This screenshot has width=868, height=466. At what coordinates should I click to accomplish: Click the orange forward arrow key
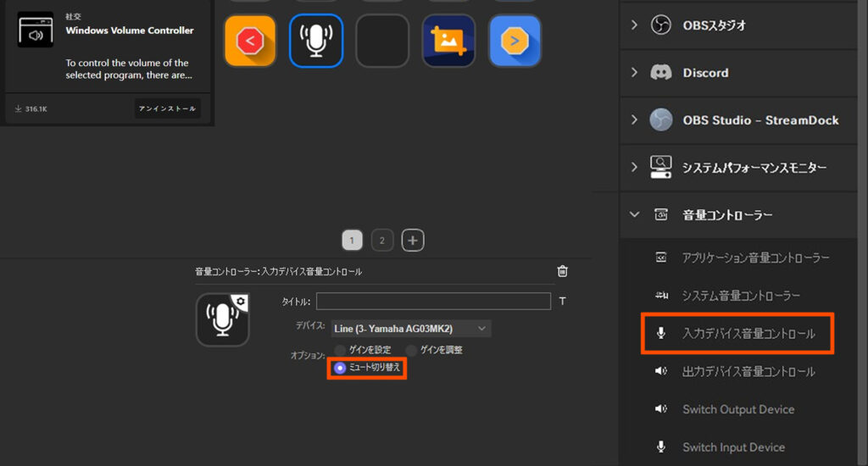click(515, 41)
